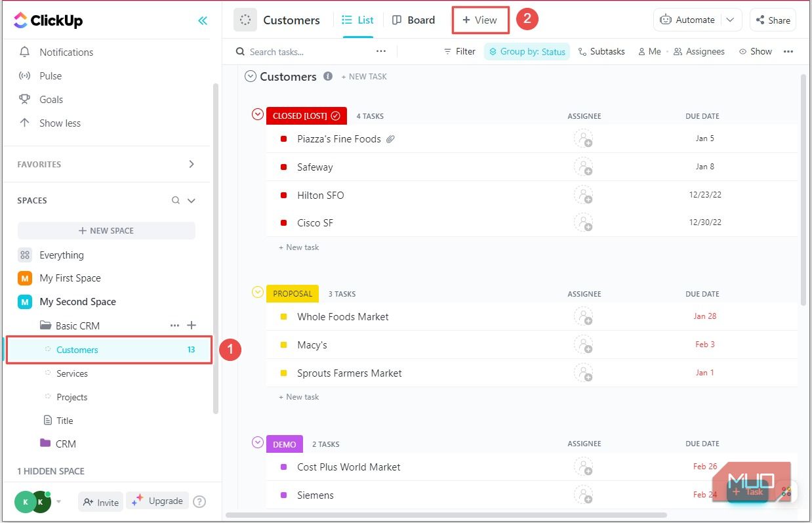Open help with the question mark icon
Screen dimensions: 812x523
tap(200, 501)
